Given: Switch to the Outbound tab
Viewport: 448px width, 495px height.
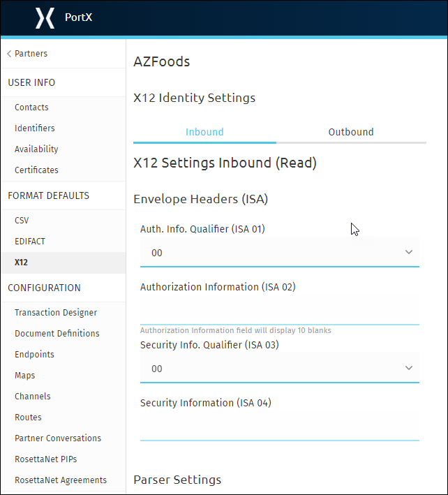Looking at the screenshot, I should point(351,132).
